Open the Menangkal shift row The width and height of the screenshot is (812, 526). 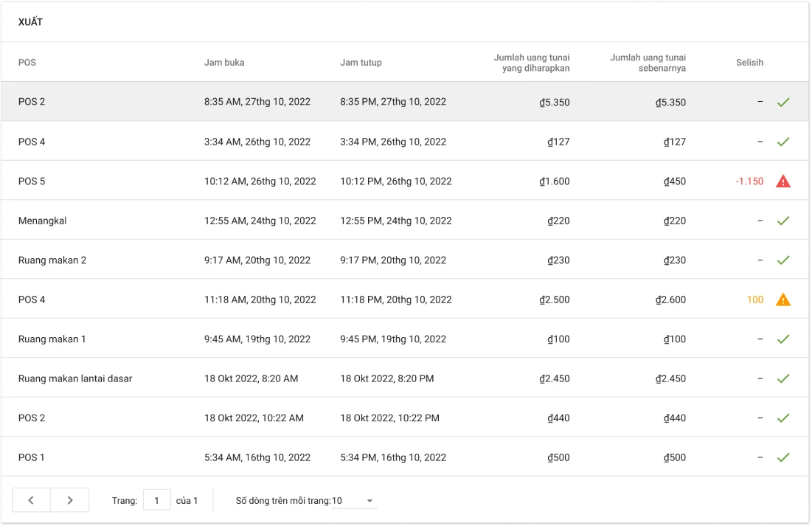coord(43,221)
